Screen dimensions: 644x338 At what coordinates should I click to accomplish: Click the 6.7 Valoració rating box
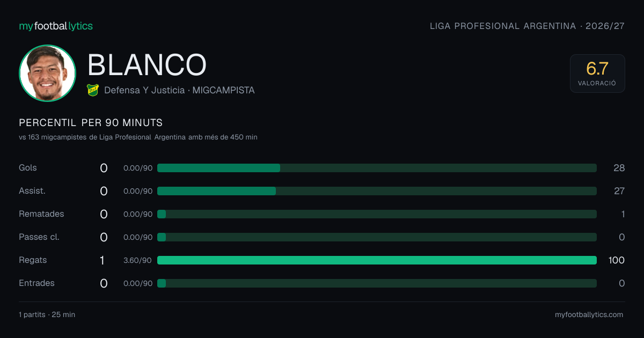click(x=597, y=74)
